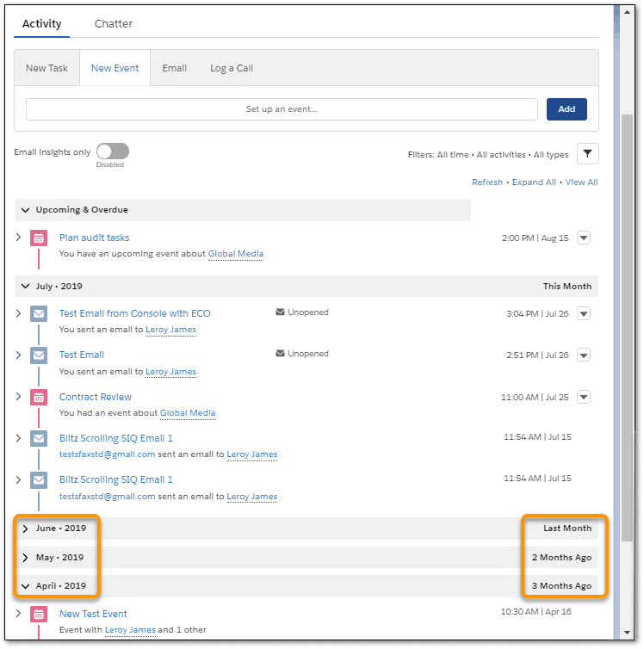Click the Plan audit tasks calendar event icon
Image resolution: width=644 pixels, height=649 pixels.
[39, 238]
